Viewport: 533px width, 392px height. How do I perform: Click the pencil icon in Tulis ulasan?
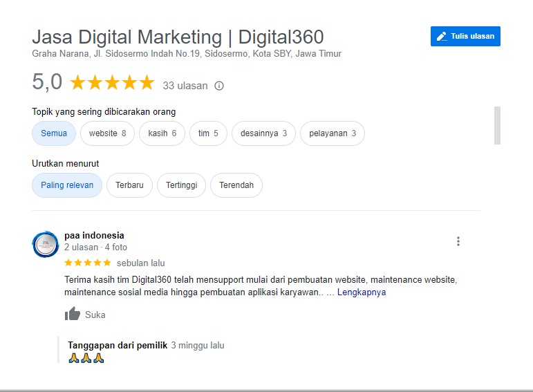pos(442,36)
